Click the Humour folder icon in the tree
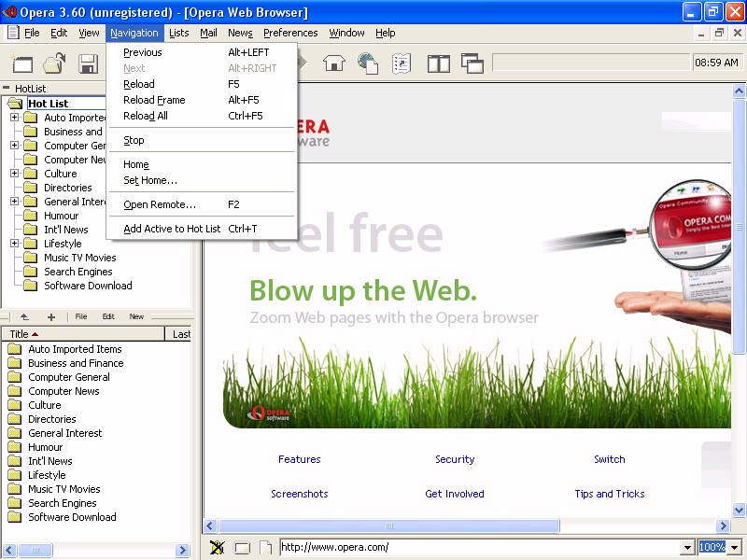Image resolution: width=747 pixels, height=560 pixels. click(x=31, y=216)
